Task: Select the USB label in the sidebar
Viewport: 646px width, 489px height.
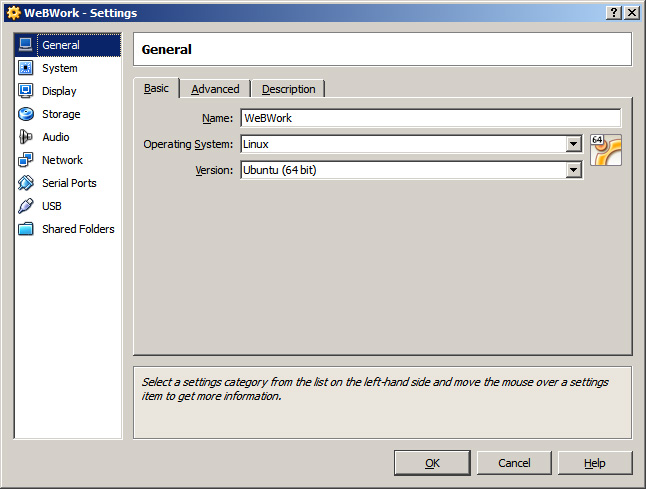Action: (51, 206)
